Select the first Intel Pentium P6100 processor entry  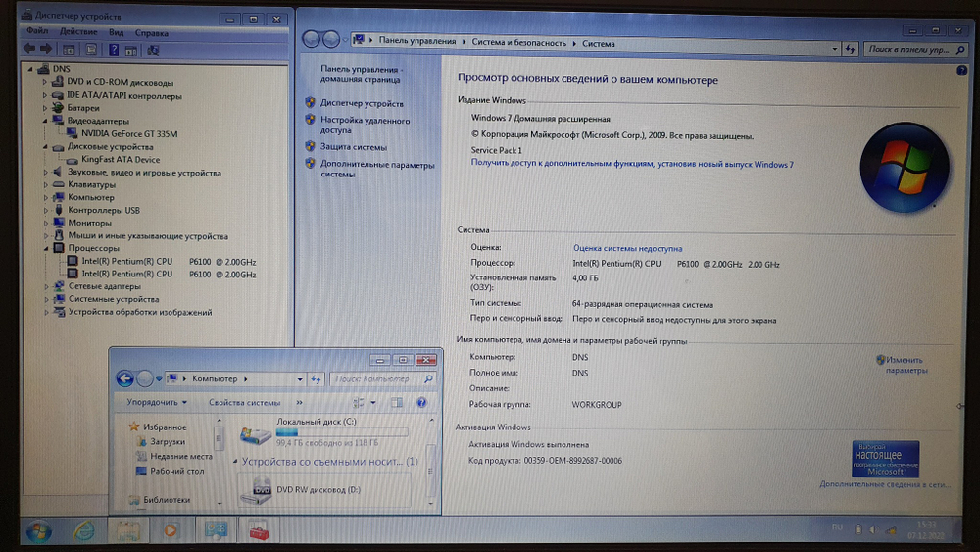169,262
